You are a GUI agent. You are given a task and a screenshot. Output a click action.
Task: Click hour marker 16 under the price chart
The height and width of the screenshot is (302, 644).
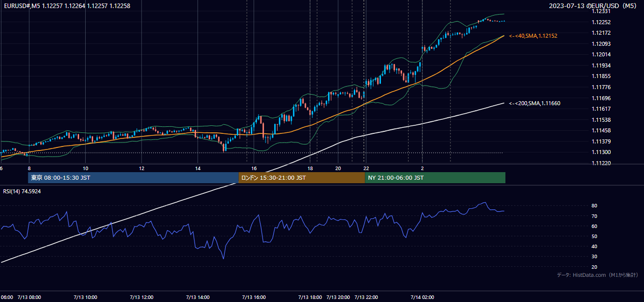(254, 169)
